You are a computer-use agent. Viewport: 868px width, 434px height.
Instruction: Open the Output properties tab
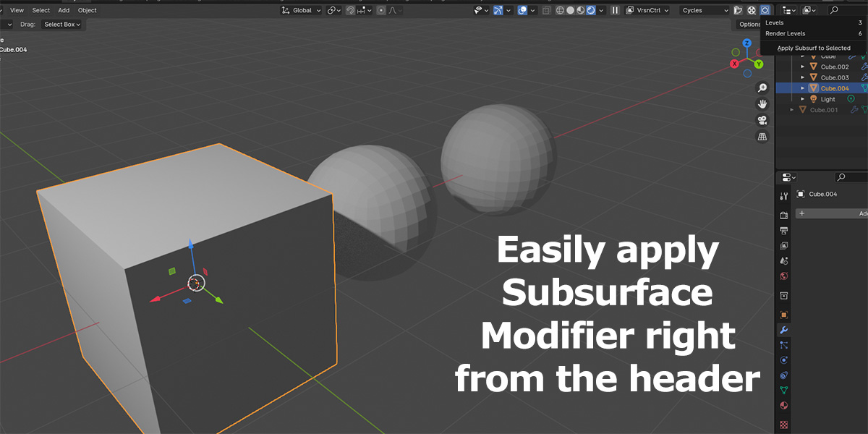(x=784, y=230)
